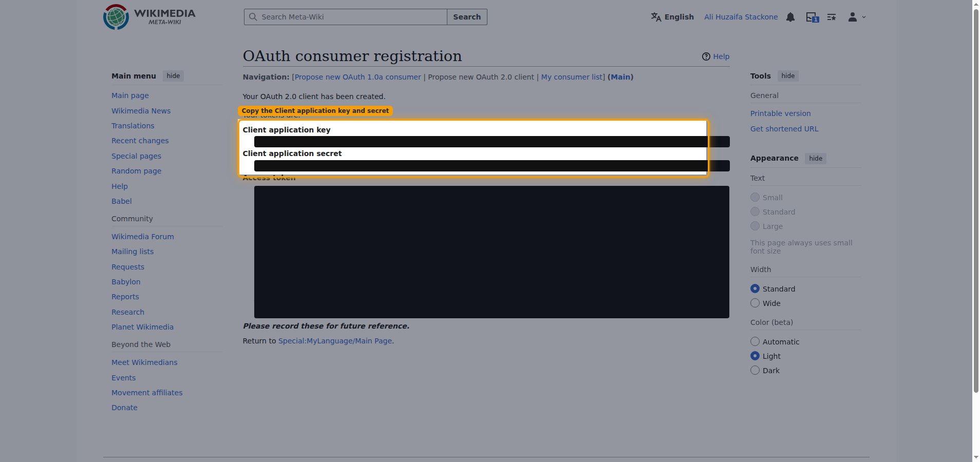Open the watchlist star icon
This screenshot has height=462, width=980.
(x=832, y=17)
